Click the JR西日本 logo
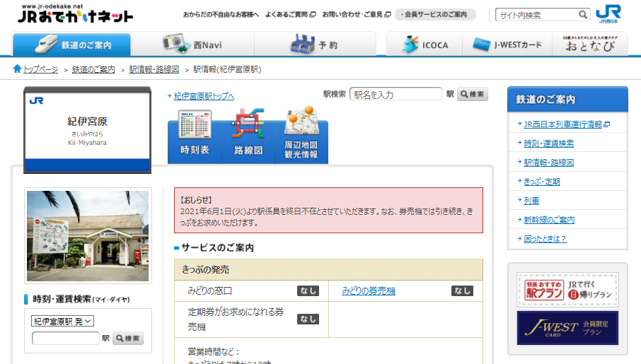This screenshot has width=641, height=364. [608, 13]
